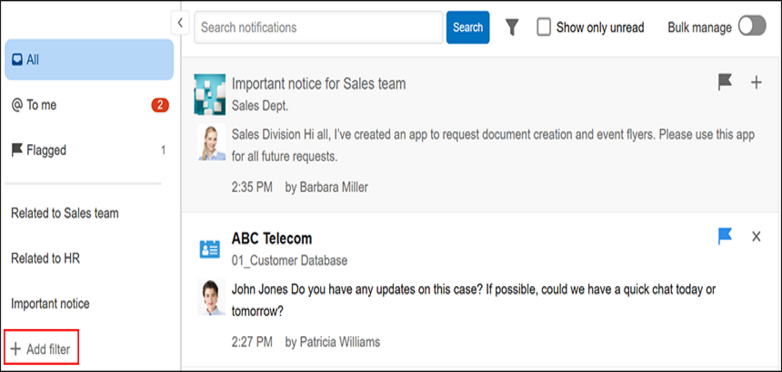782x372 pixels.
Task: Click the Customer Database app icon
Action: (x=209, y=249)
